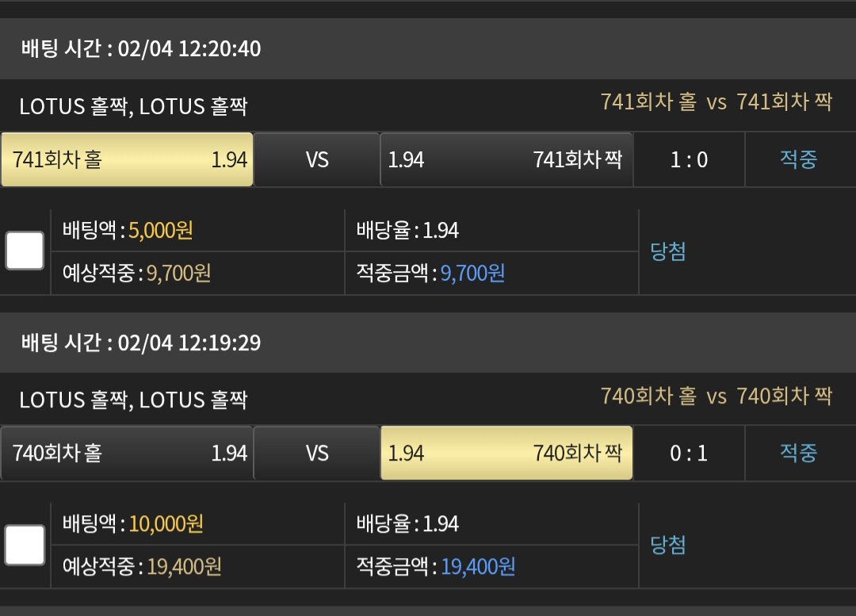Screen dimensions: 856x616
Task: Click the VS cell in the 740회차 row
Action: (x=316, y=453)
